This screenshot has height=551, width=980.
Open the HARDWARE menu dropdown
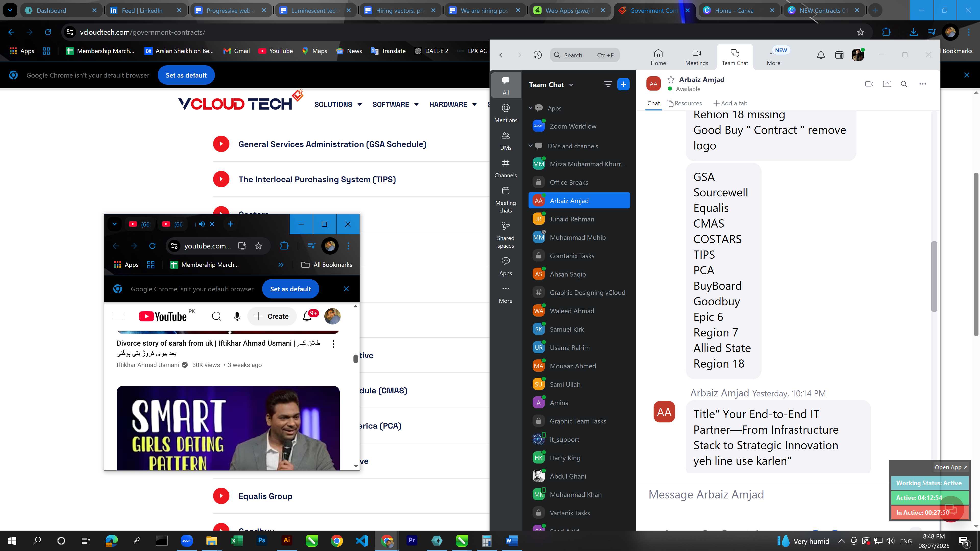point(453,105)
